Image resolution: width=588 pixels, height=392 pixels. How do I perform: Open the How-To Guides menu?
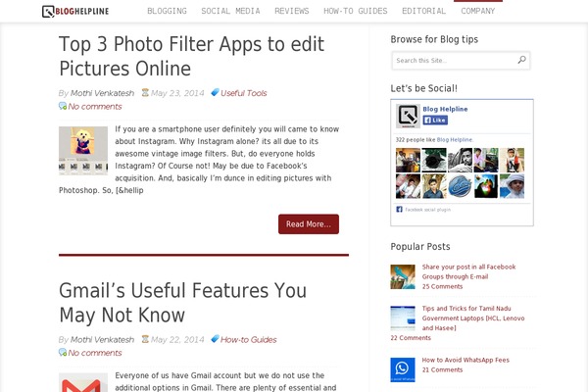coord(356,11)
